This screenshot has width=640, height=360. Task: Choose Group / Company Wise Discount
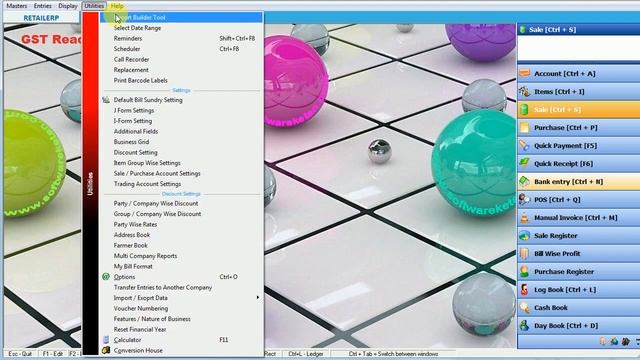(x=157, y=214)
